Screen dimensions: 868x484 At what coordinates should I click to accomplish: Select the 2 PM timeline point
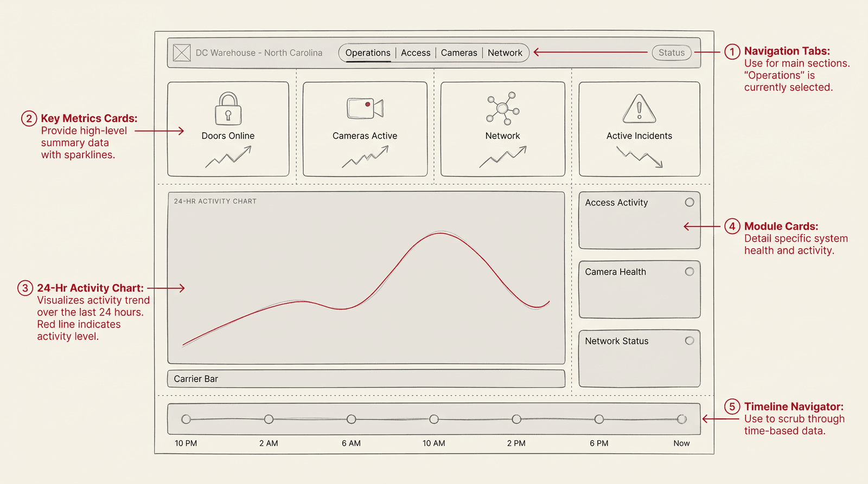click(516, 419)
